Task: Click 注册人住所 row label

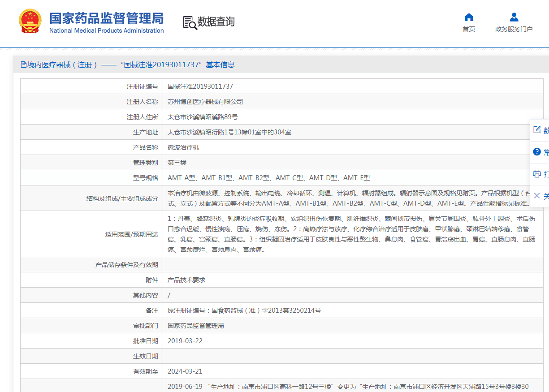Action: (x=143, y=117)
